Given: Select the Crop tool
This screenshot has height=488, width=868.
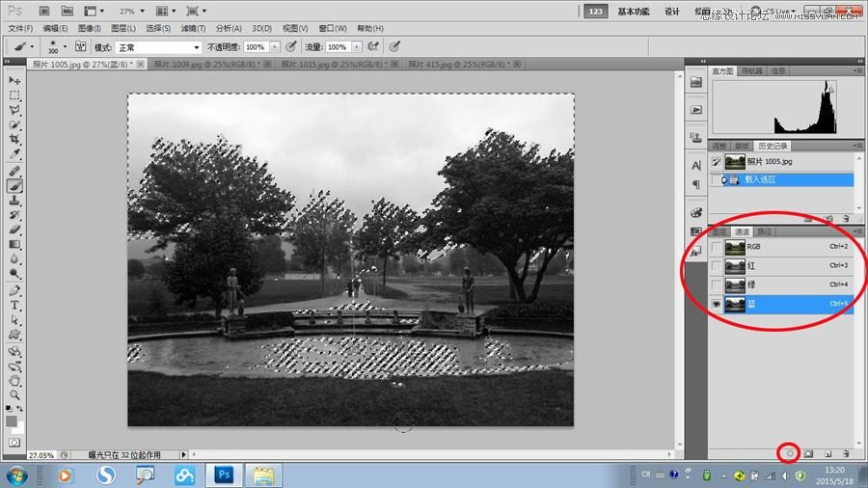Looking at the screenshot, I should (x=14, y=140).
